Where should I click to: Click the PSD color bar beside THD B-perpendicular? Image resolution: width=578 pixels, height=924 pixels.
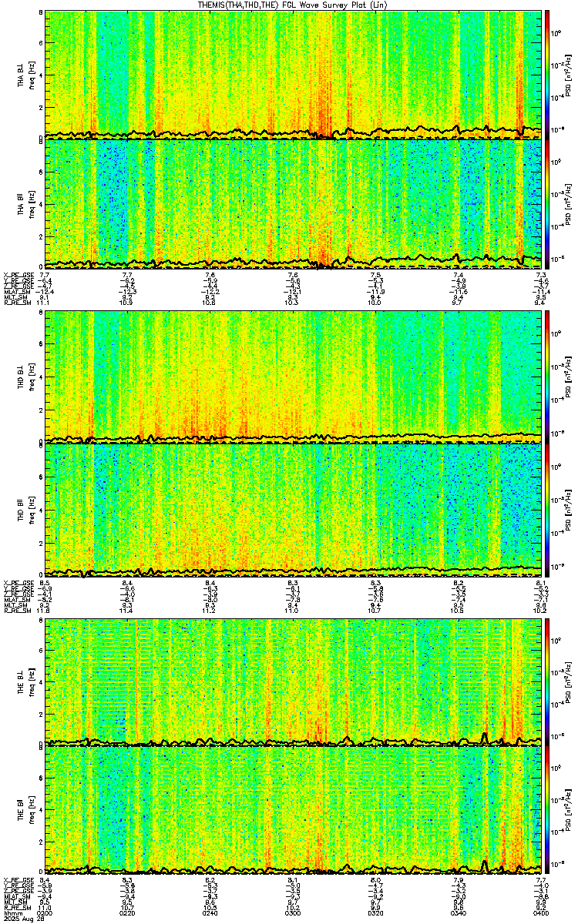pyautogui.click(x=548, y=377)
